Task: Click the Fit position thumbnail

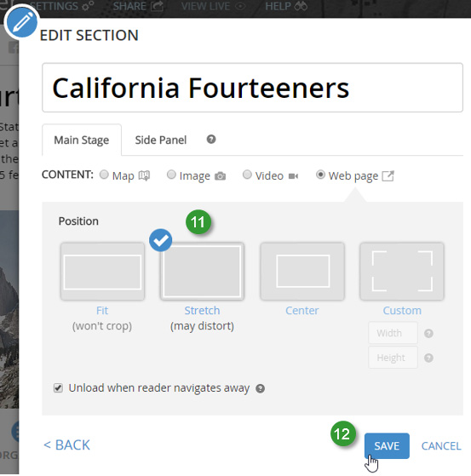Action: pos(102,272)
